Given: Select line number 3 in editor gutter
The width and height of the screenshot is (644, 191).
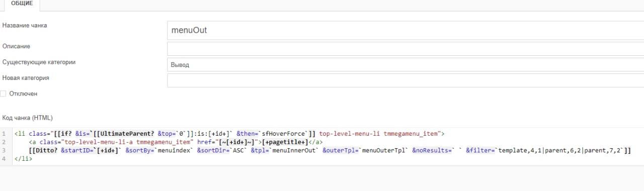Looking at the screenshot, I should click(4, 150).
